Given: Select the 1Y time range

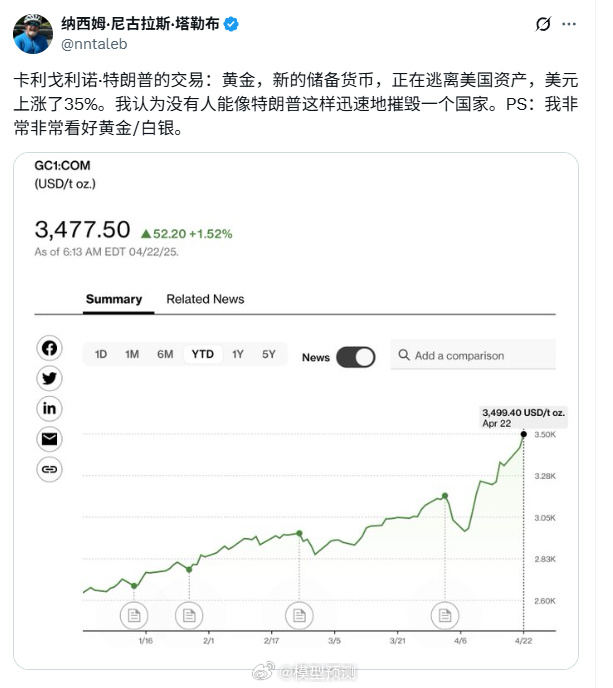Looking at the screenshot, I should coord(237,354).
